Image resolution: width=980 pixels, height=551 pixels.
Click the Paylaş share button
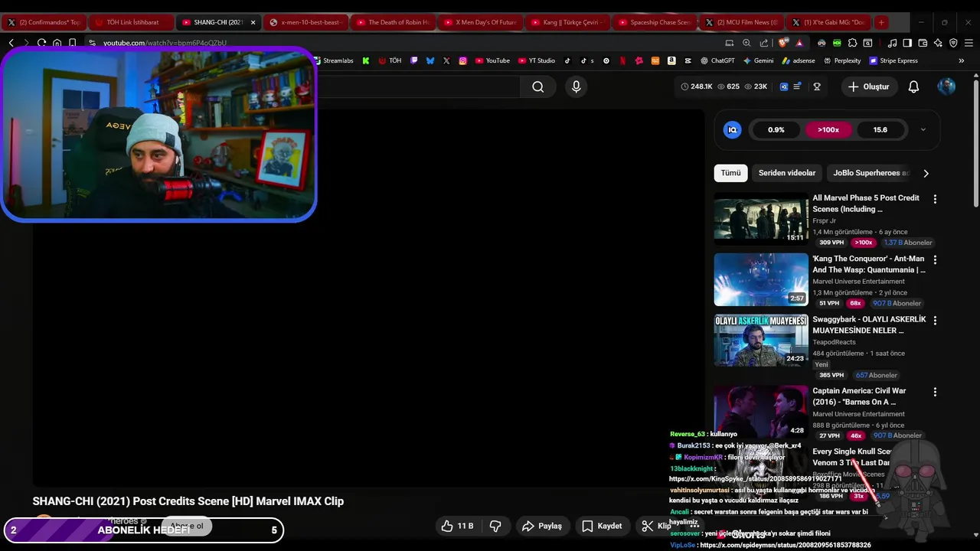(x=542, y=526)
